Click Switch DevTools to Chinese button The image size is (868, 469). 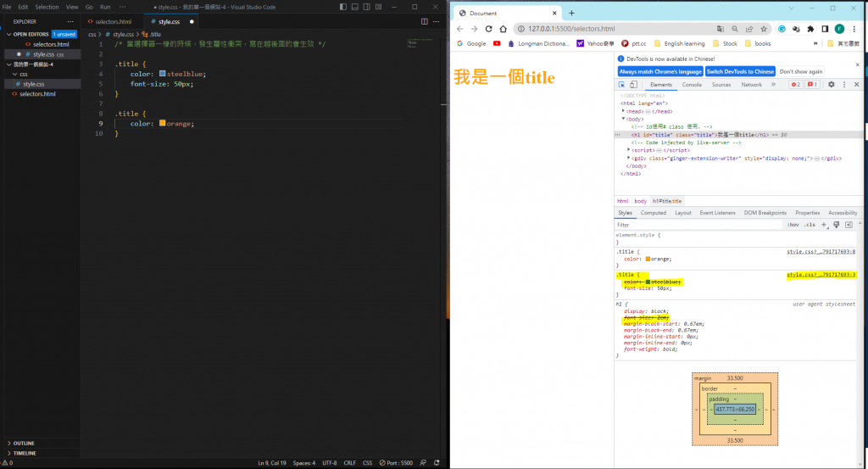[740, 71]
